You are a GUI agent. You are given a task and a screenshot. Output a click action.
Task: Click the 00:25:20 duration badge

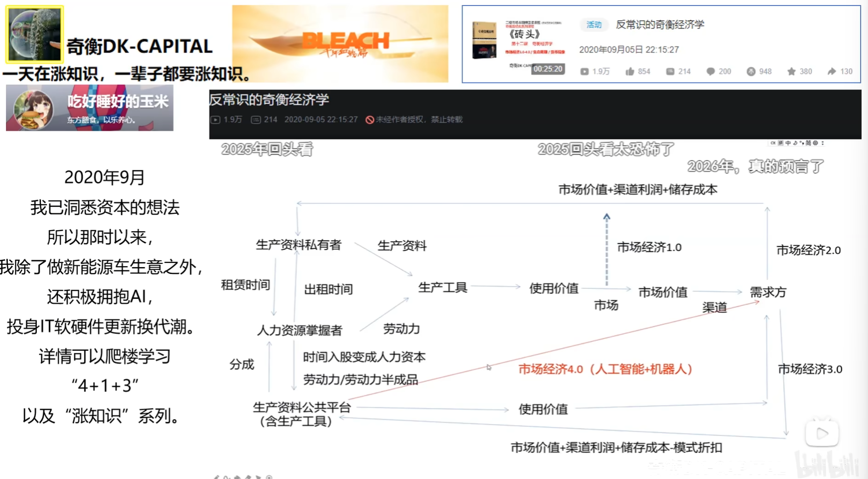point(548,69)
